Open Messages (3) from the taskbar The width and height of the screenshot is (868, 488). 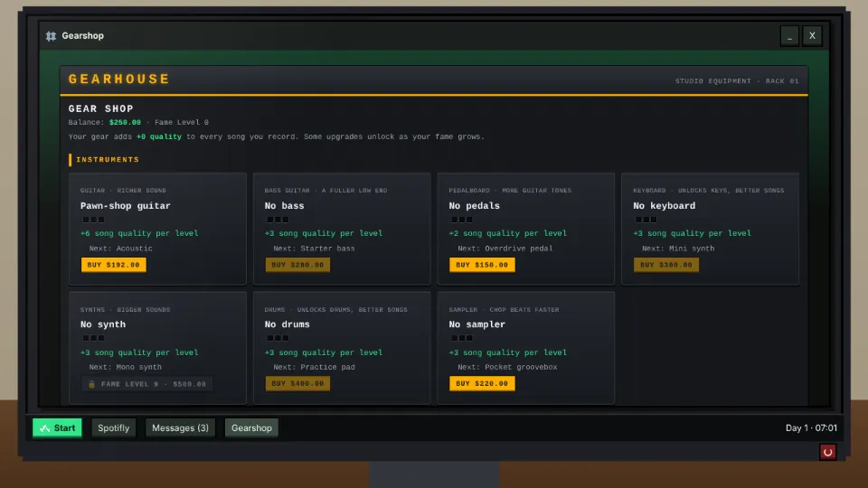click(180, 427)
